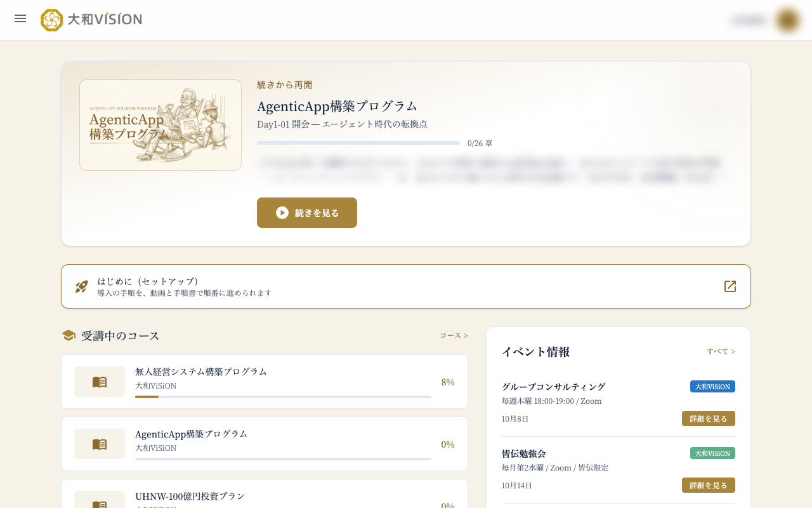The width and height of the screenshot is (812, 508).
Task: Click the graduation cap icon beside 受講中のコース
Action: [x=69, y=335]
